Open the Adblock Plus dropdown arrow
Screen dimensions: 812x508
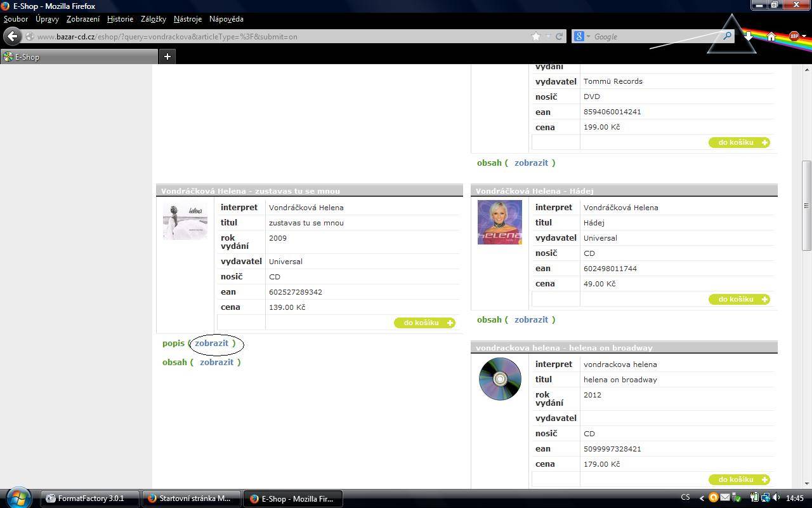point(804,36)
